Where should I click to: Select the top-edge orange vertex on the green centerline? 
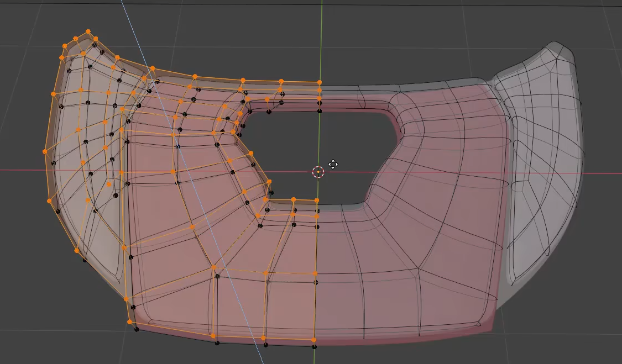(320, 82)
